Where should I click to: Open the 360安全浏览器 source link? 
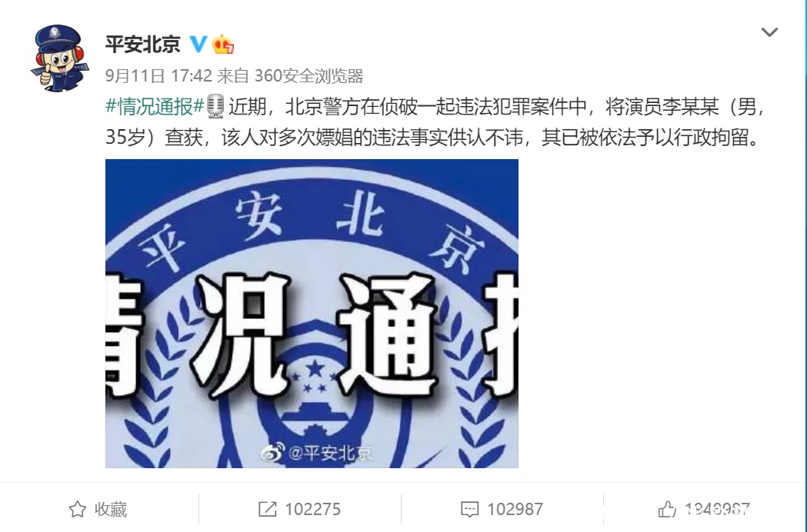point(308,76)
